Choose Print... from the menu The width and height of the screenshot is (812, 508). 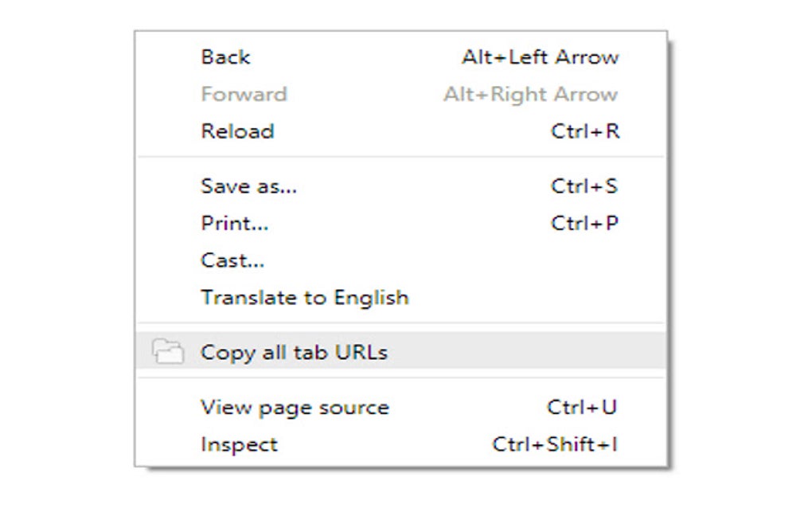coord(235,224)
